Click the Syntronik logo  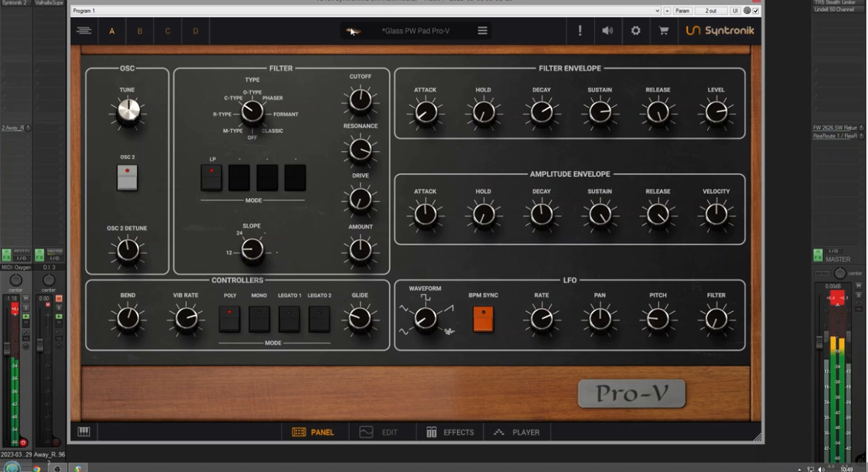pos(719,31)
